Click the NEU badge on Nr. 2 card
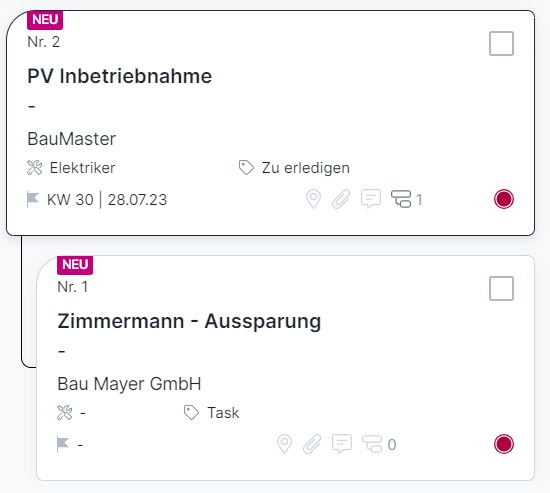550x493 pixels. point(45,20)
